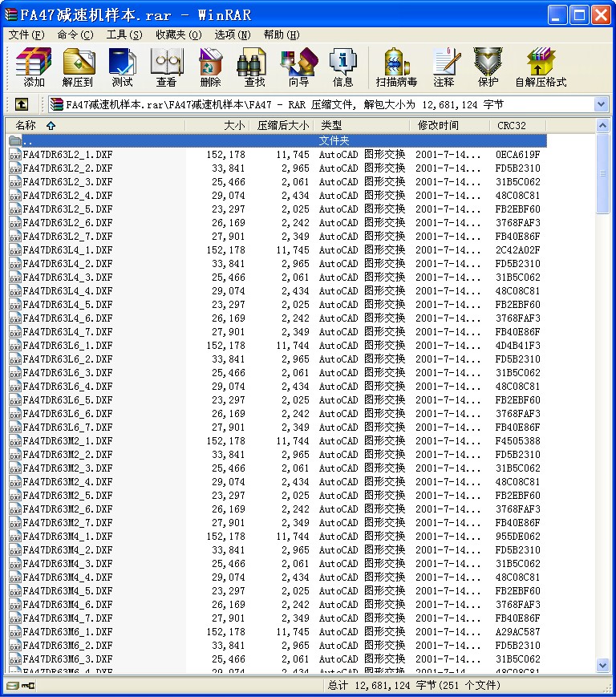Screen dimensions: 616x697
Task: Sort by the CRC32 column header
Action: (518, 125)
